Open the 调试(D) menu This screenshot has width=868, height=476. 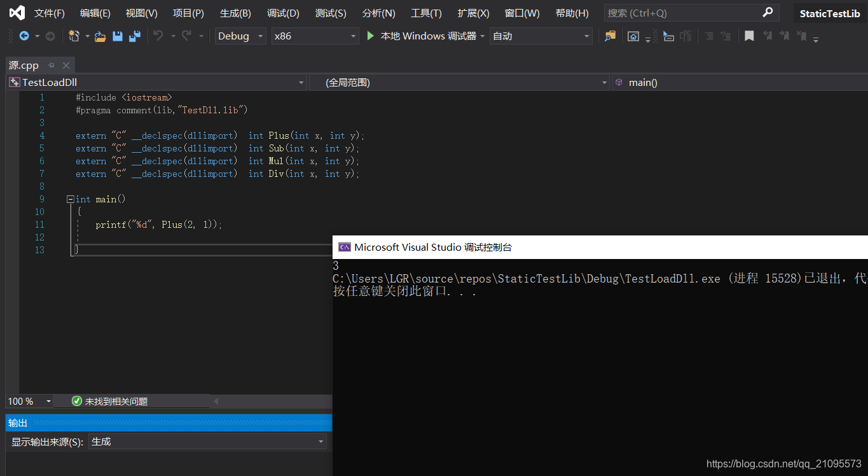[x=283, y=13]
